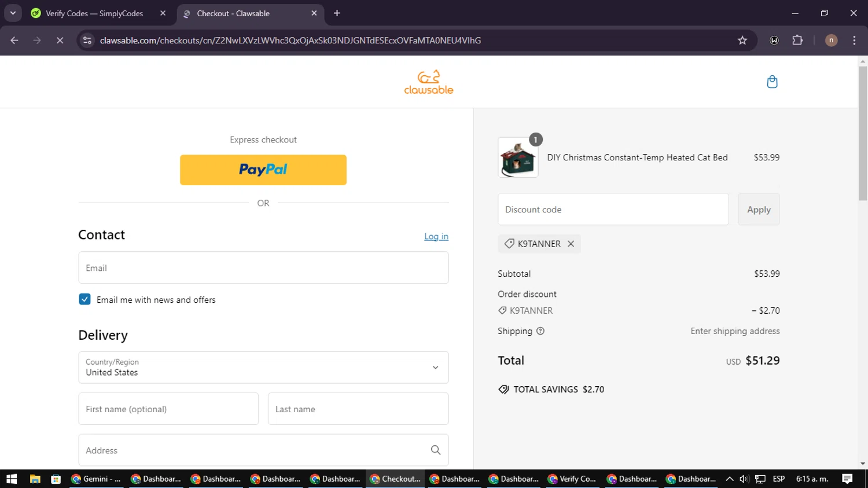Open the Chrome profile avatar
868x488 pixels.
pyautogui.click(x=831, y=41)
